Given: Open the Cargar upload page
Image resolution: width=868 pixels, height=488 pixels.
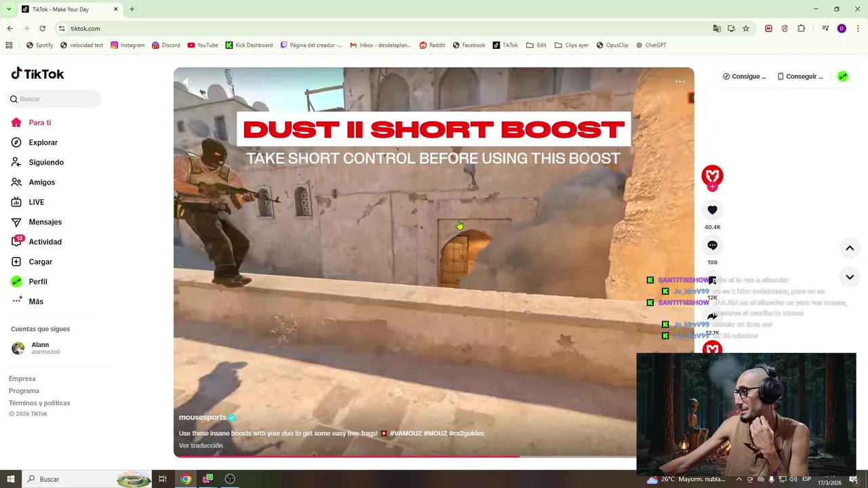Looking at the screenshot, I should point(32,262).
